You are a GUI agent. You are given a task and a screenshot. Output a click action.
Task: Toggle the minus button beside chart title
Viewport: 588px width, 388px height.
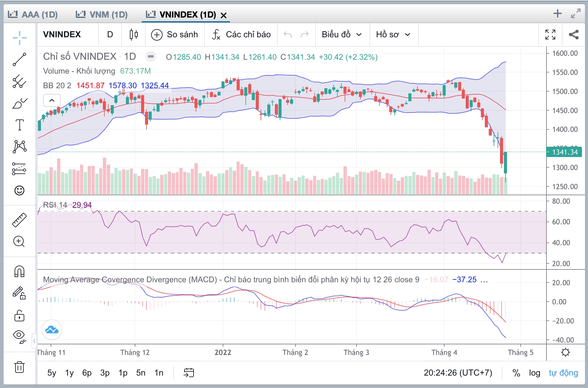pyautogui.click(x=150, y=56)
